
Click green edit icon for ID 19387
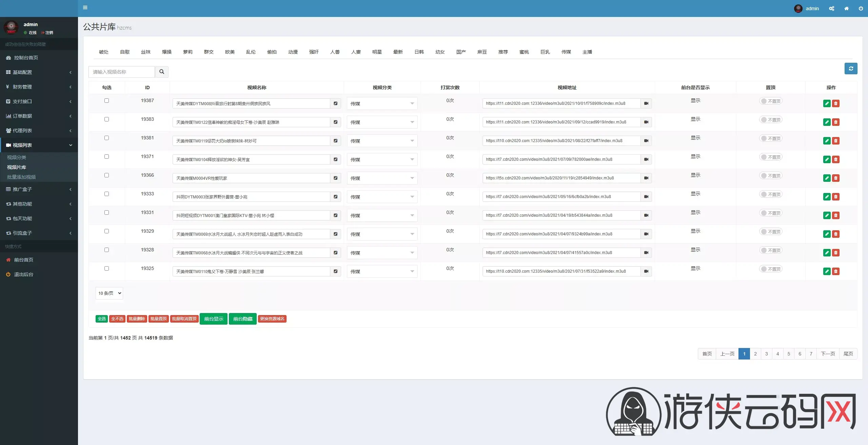point(827,103)
